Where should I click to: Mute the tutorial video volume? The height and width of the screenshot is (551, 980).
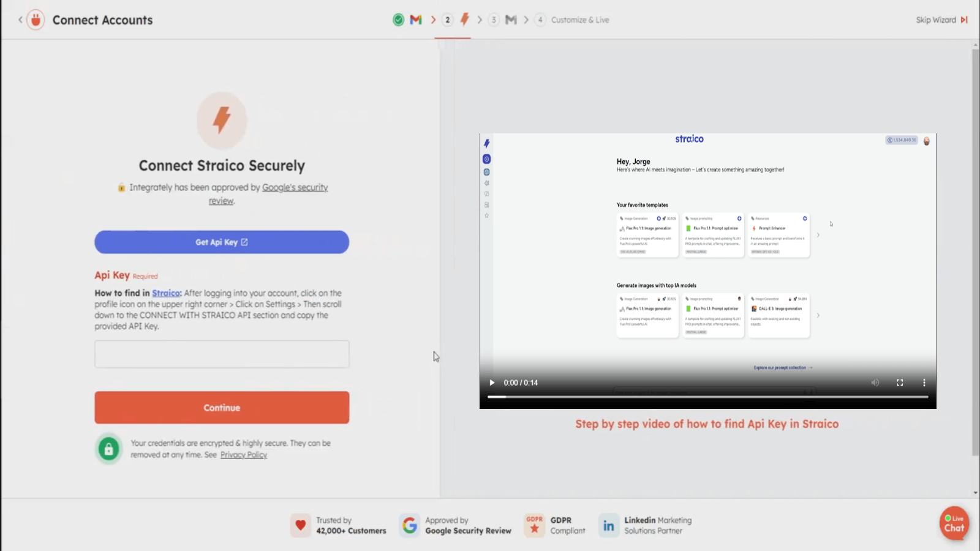(875, 383)
